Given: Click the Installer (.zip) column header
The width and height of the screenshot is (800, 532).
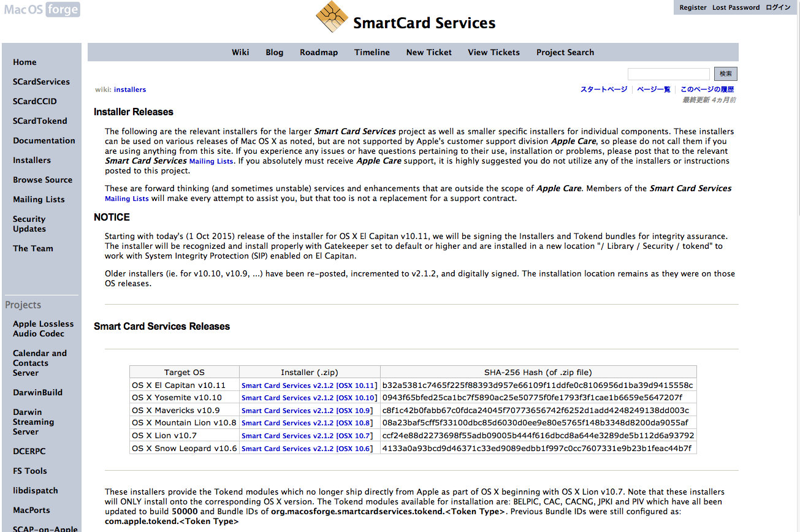Looking at the screenshot, I should [x=310, y=372].
